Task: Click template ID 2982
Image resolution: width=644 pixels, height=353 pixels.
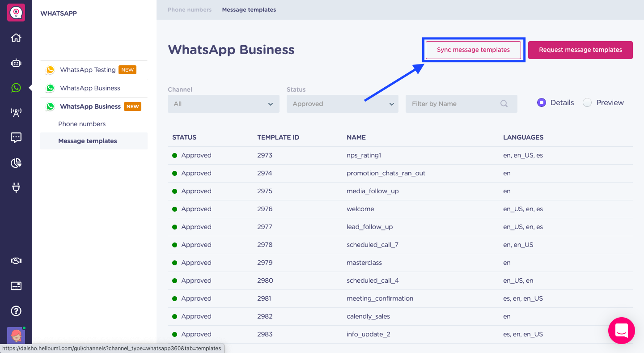Action: 265,316
